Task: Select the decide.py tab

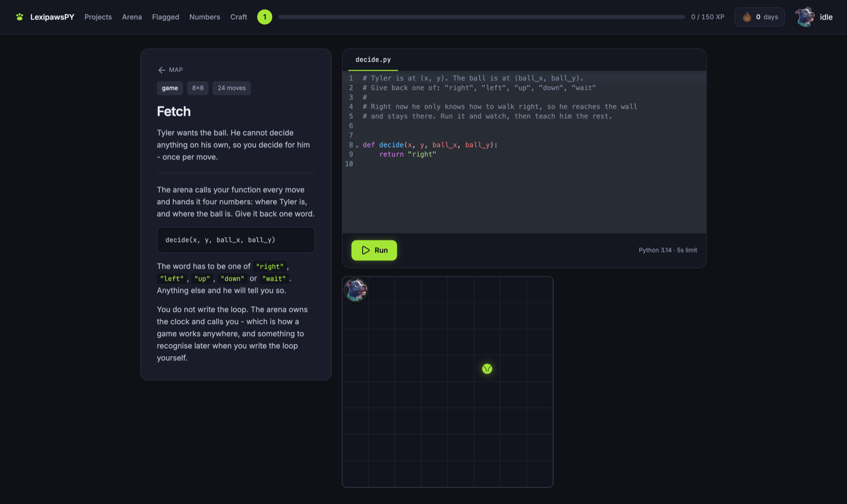Action: coord(373,60)
